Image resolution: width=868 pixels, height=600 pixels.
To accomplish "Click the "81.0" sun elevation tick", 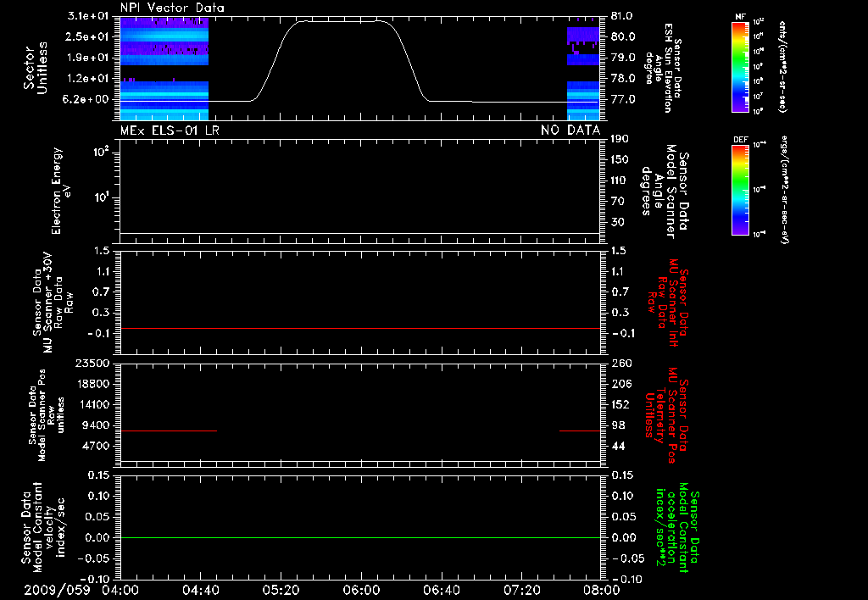I will 622,16.
